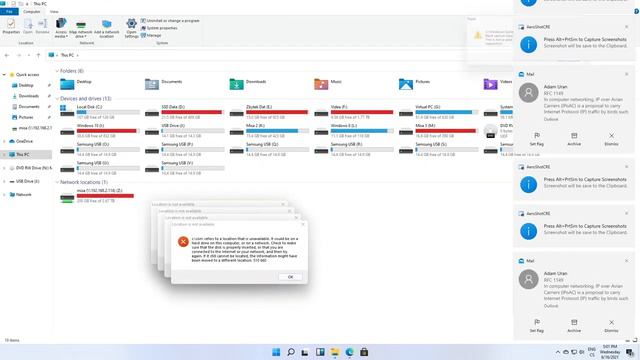Select Samsung USB (R:) drive
Viewport: 640px width, 360px height.
(354, 149)
